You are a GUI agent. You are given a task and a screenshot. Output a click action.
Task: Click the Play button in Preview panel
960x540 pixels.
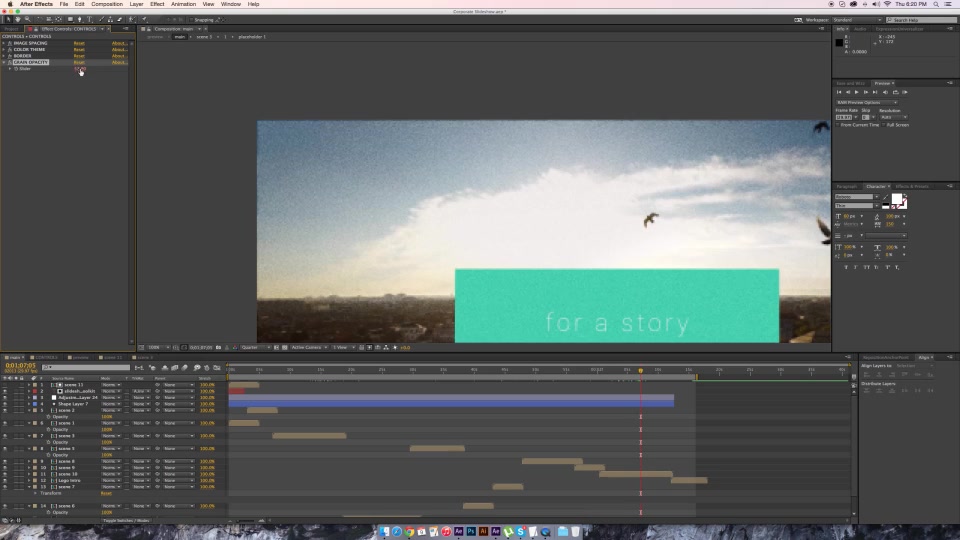tap(857, 92)
